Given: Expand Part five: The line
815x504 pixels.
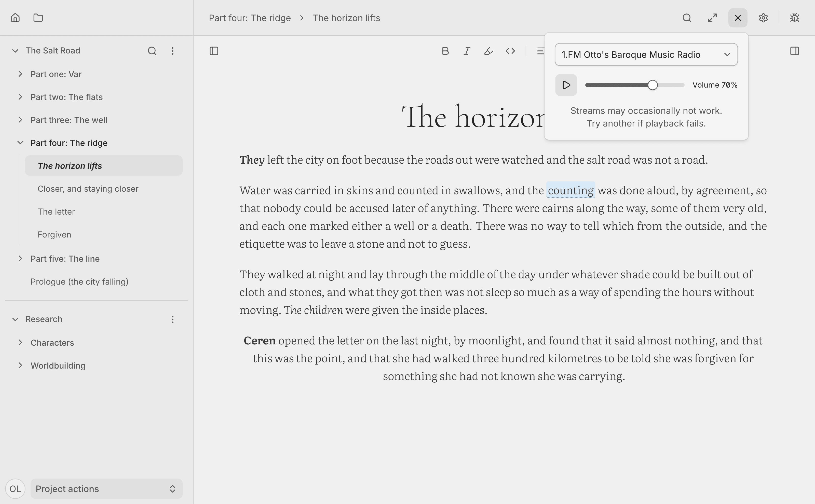Looking at the screenshot, I should tap(20, 258).
